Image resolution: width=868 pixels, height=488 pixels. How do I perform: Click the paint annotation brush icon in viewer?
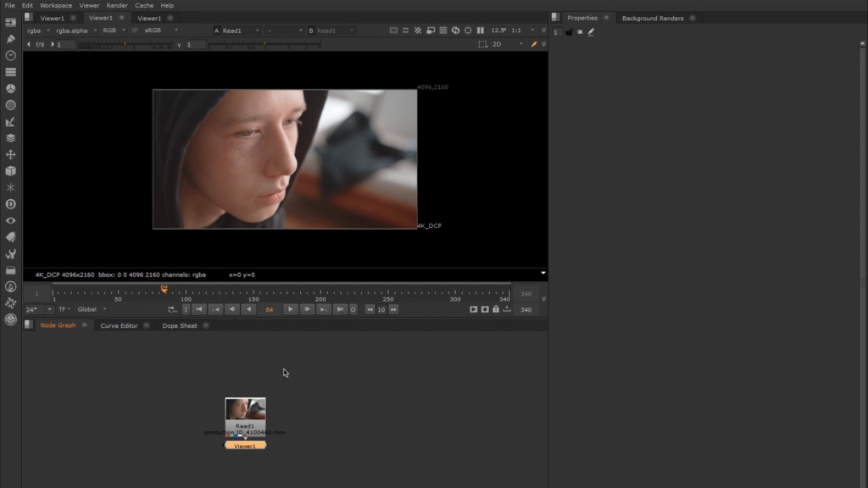(534, 44)
